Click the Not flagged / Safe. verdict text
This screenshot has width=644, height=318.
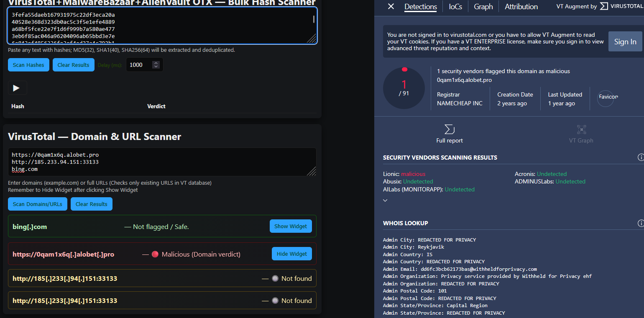(161, 226)
